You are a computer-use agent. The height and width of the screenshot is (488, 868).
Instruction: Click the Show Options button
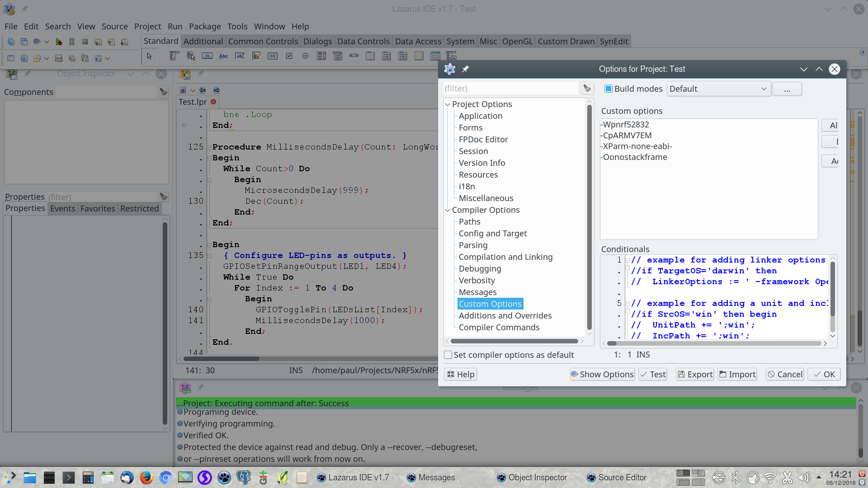[x=602, y=375]
